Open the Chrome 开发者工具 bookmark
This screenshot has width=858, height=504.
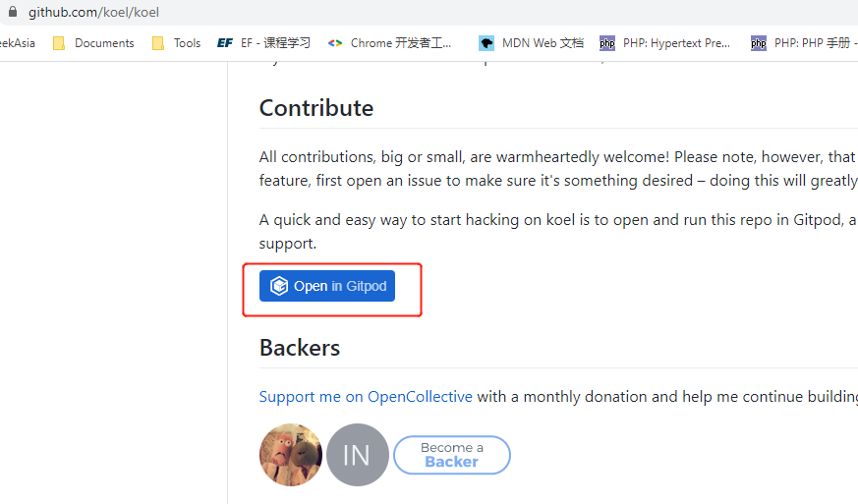pyautogui.click(x=390, y=43)
